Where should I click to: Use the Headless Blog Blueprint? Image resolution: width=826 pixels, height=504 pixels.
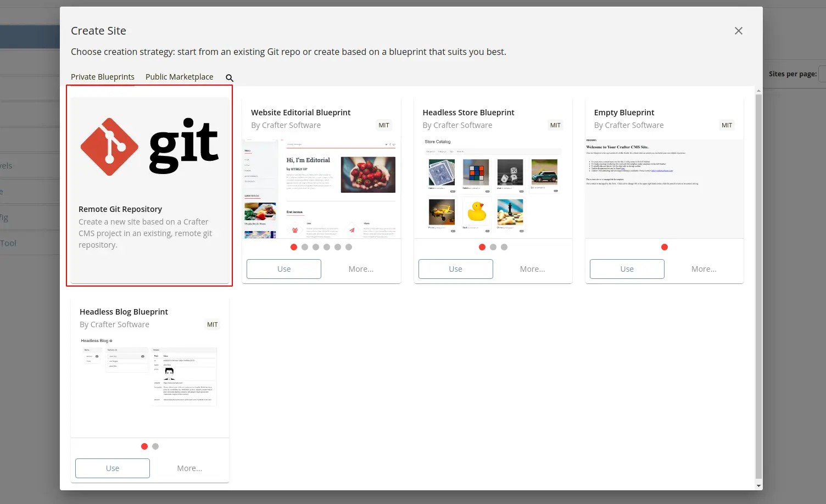click(113, 468)
